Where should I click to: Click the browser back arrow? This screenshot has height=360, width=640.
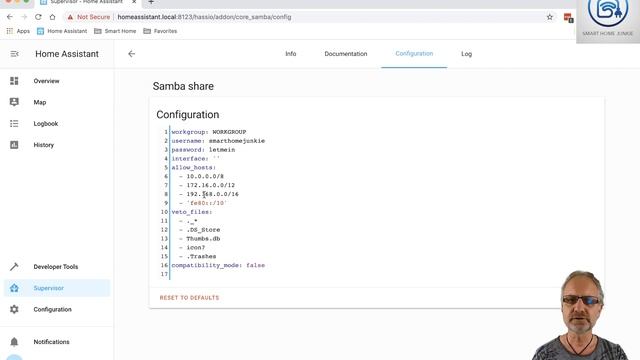[10, 17]
